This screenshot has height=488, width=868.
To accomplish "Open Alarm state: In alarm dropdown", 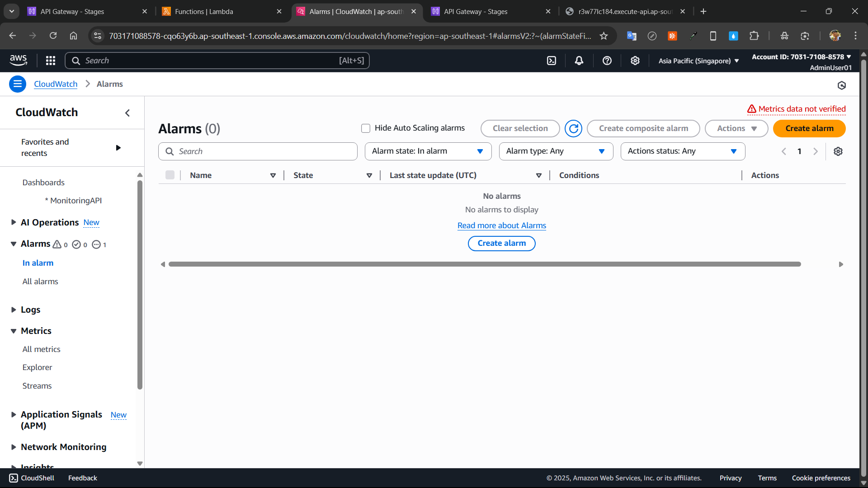I will (428, 151).
